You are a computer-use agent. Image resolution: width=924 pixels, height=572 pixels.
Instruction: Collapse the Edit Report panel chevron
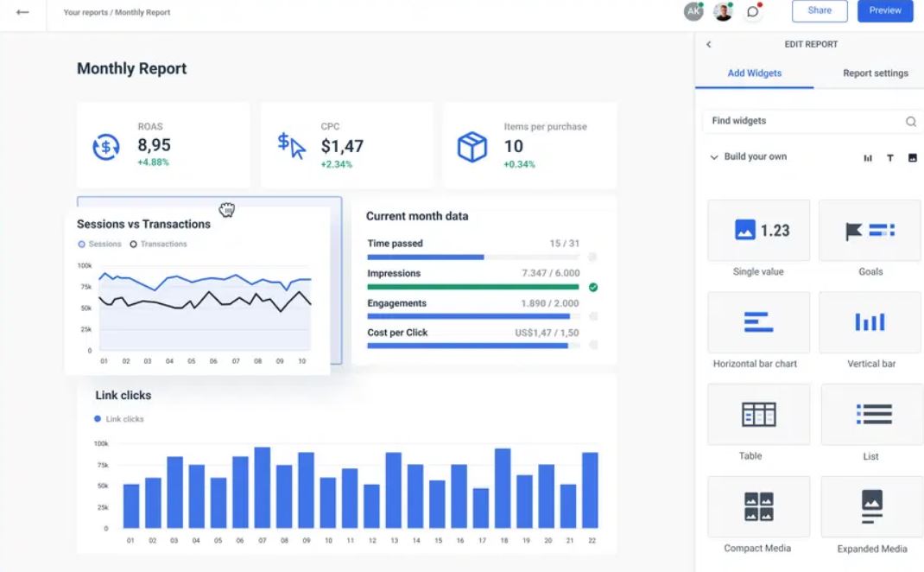(709, 45)
